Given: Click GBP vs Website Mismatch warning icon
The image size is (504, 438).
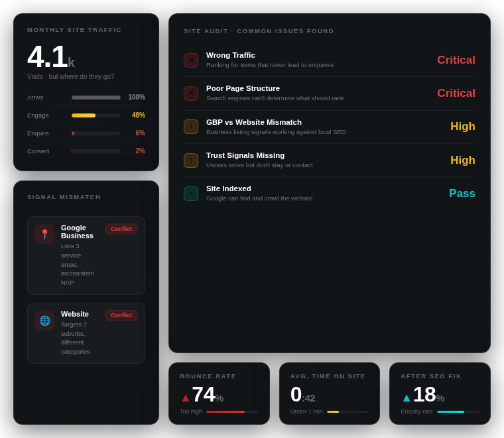Looking at the screenshot, I should click(191, 127).
